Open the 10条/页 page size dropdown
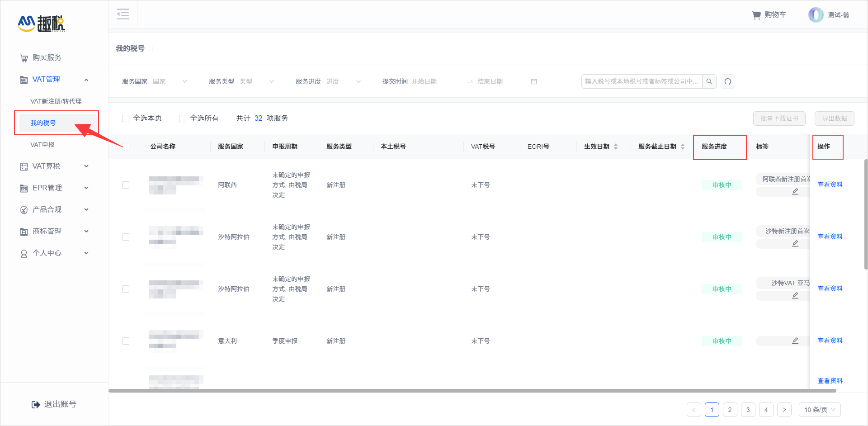Viewport: 868px width, 426px height. pyautogui.click(x=819, y=410)
